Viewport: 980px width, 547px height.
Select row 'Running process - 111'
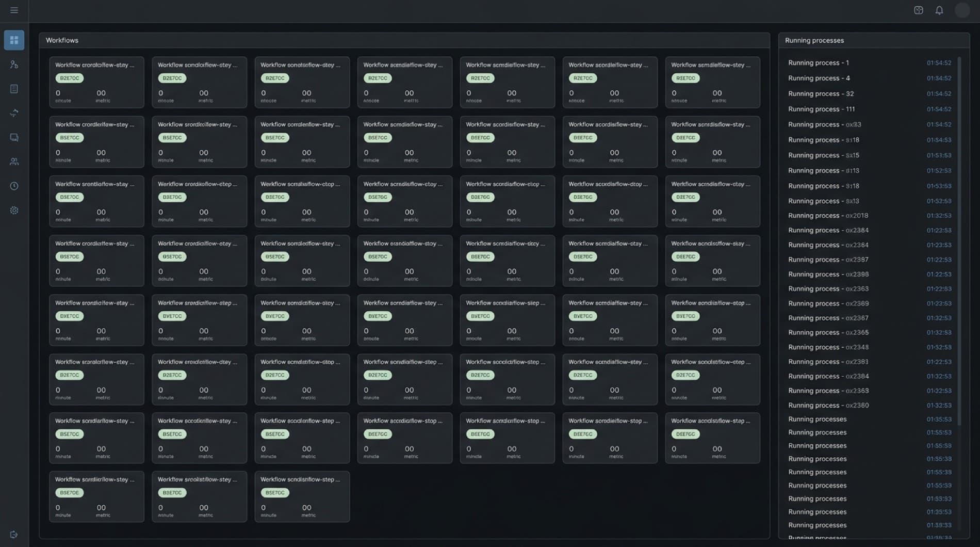870,109
